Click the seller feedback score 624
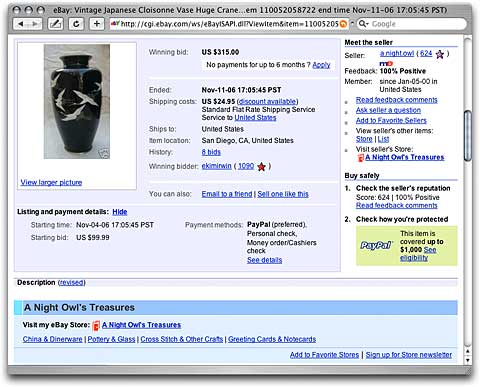This screenshot has height=387, width=480. click(426, 54)
